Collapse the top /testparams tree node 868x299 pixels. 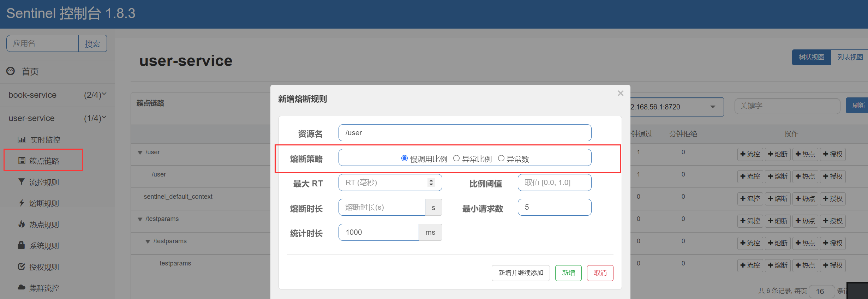(140, 219)
